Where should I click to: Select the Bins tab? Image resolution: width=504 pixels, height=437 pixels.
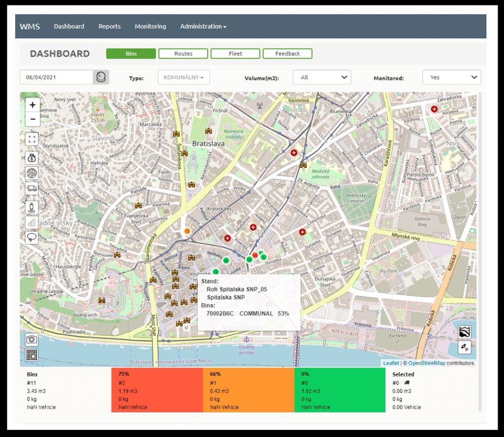pyautogui.click(x=131, y=54)
